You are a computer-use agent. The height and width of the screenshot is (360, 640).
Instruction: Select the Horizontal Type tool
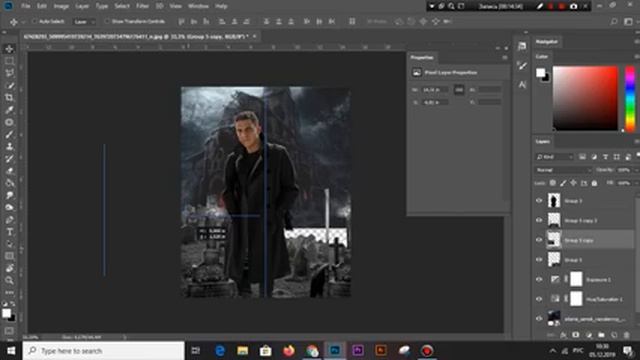9,232
